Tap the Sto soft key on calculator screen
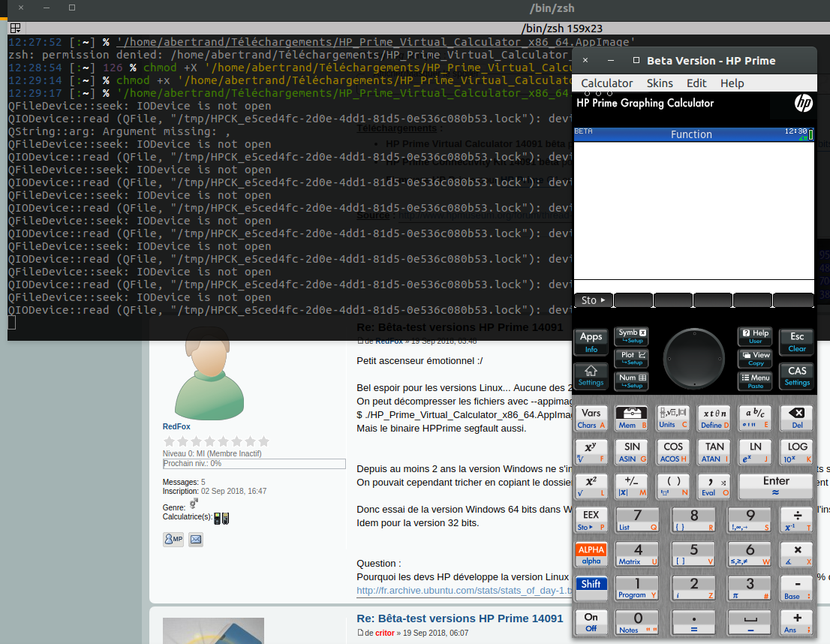The height and width of the screenshot is (644, 830). coord(594,300)
